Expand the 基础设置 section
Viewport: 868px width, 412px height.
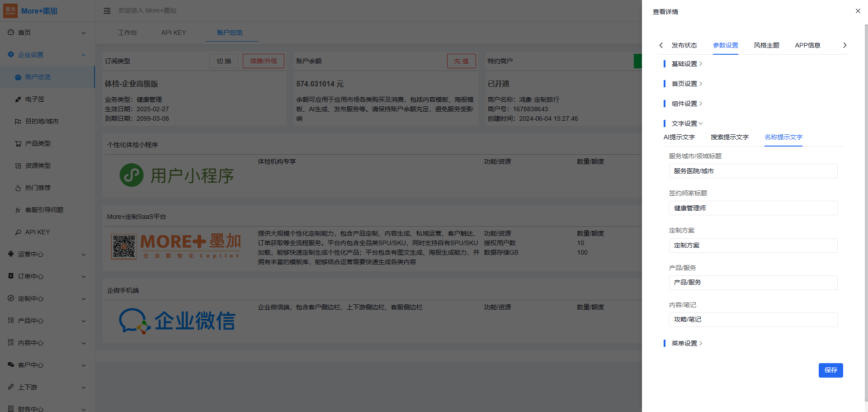coord(686,64)
